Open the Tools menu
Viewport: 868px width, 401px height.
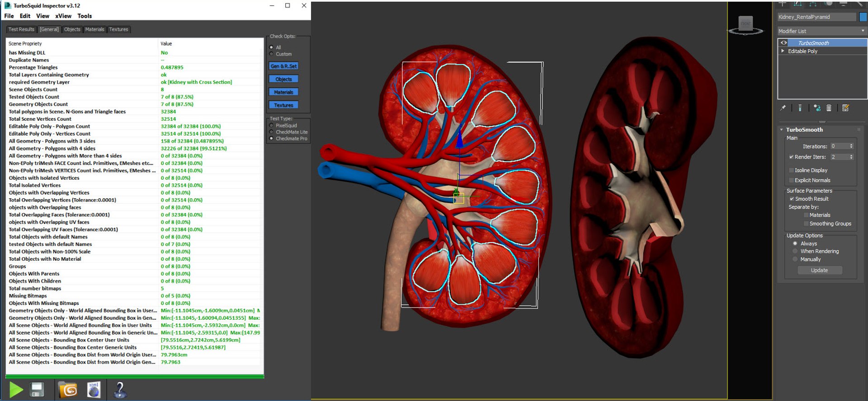85,16
